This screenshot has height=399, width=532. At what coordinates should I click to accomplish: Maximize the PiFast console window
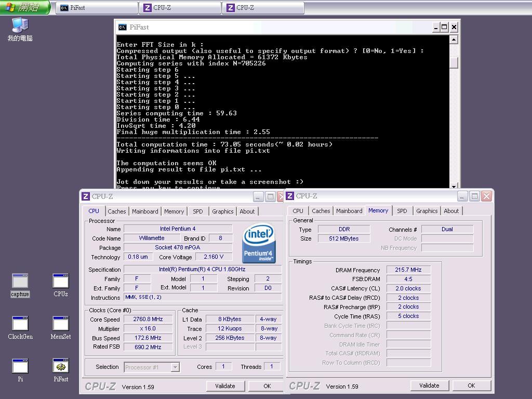click(444, 27)
